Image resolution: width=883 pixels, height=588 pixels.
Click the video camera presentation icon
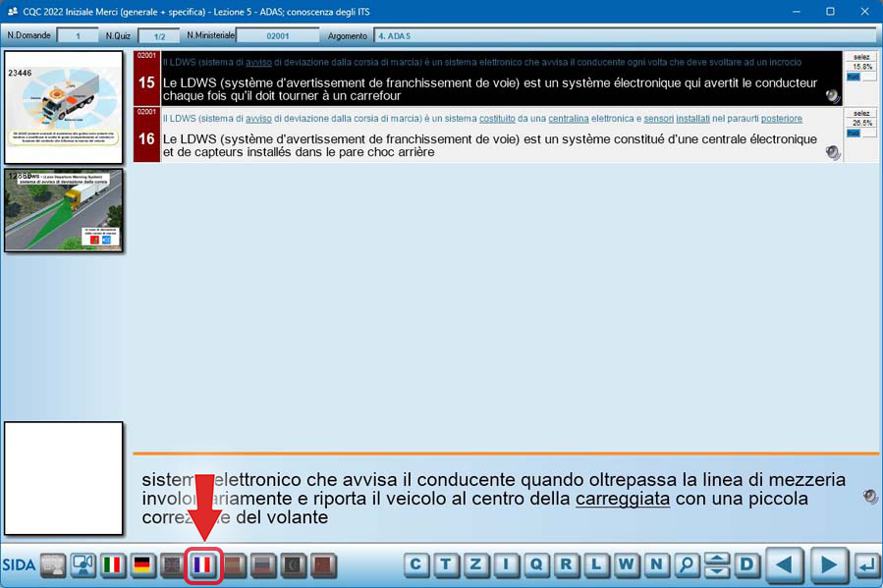(x=83, y=565)
